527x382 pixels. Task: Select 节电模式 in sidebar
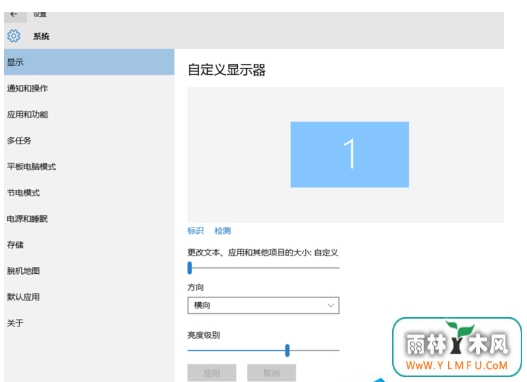(89, 193)
